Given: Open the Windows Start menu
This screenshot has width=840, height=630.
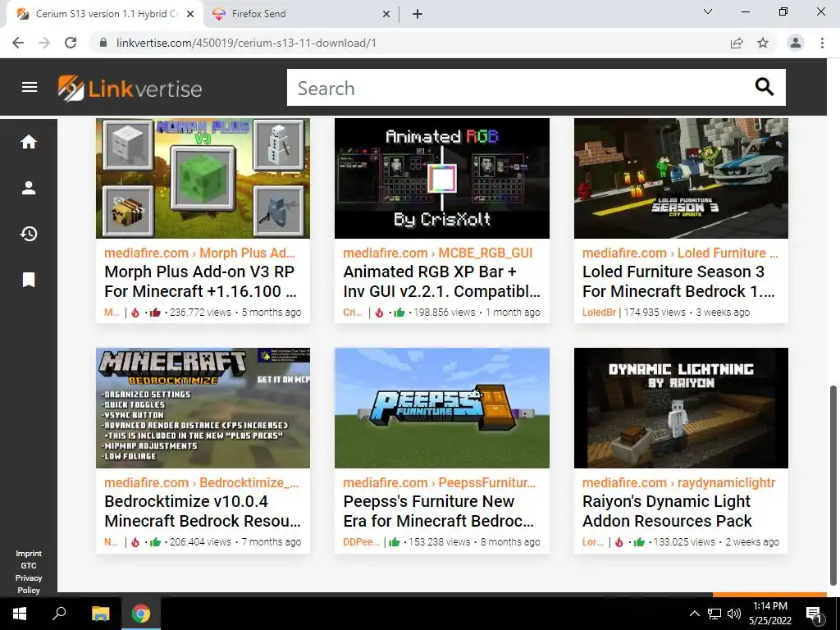Looking at the screenshot, I should (x=20, y=614).
